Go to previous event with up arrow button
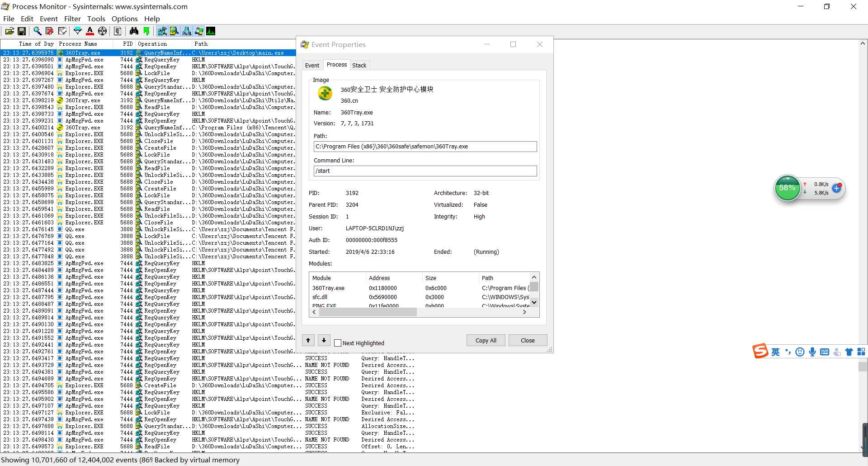This screenshot has height=466, width=868. pos(308,340)
